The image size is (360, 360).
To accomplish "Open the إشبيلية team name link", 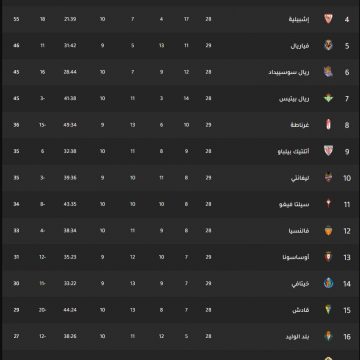I will tap(299, 19).
